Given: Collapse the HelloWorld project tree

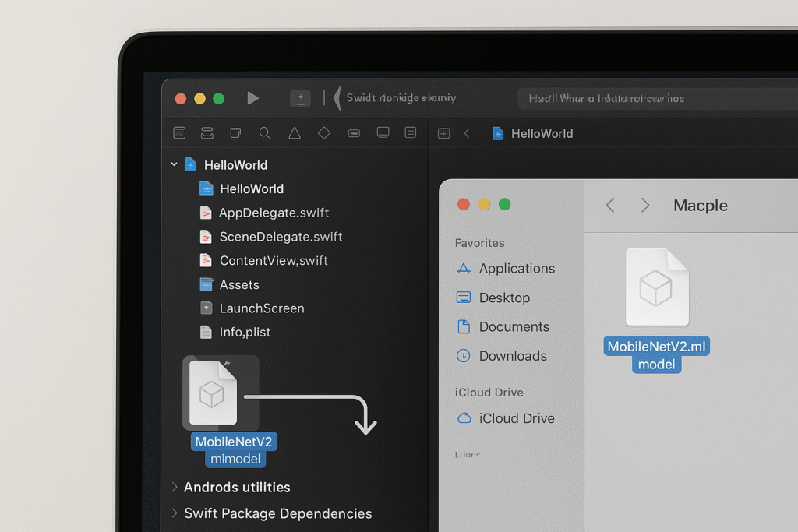Looking at the screenshot, I should click(174, 164).
